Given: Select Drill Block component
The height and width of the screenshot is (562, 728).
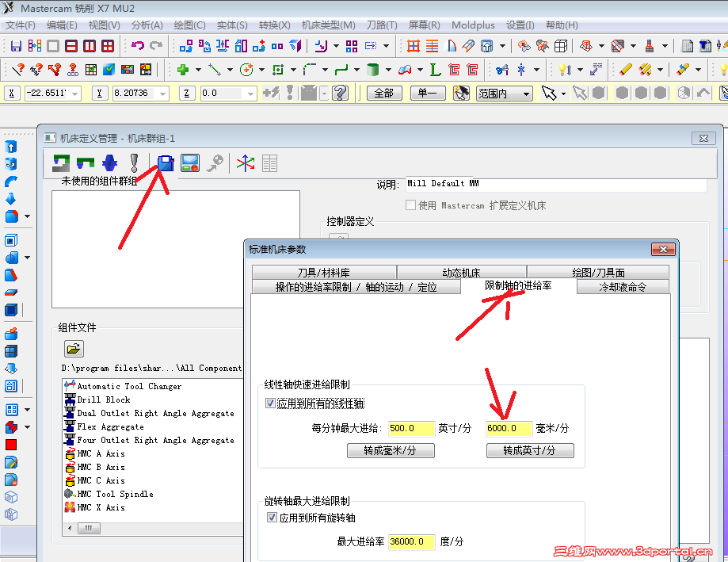Looking at the screenshot, I should click(97, 400).
